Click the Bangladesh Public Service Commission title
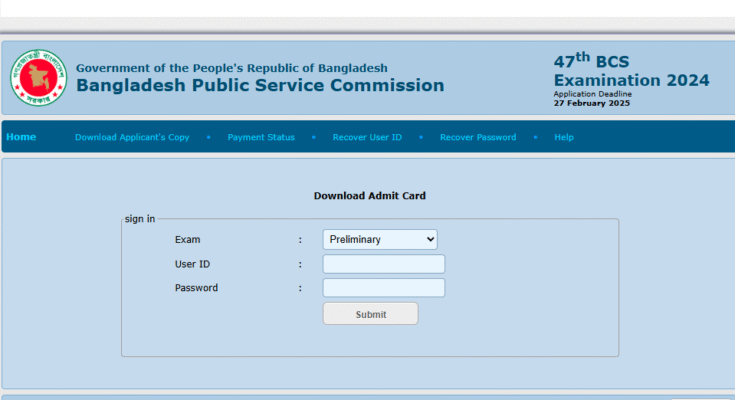 tap(260, 85)
